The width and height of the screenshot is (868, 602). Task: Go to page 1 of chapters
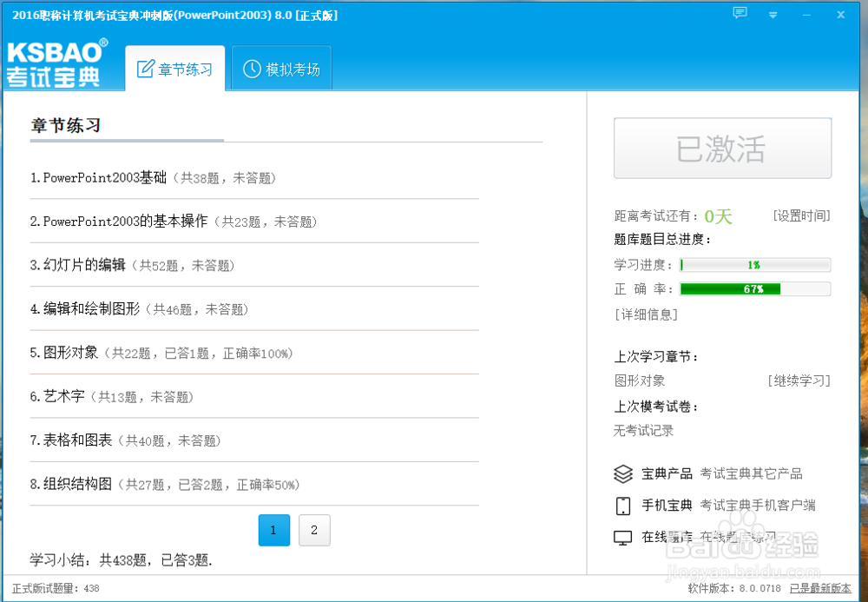(x=274, y=530)
